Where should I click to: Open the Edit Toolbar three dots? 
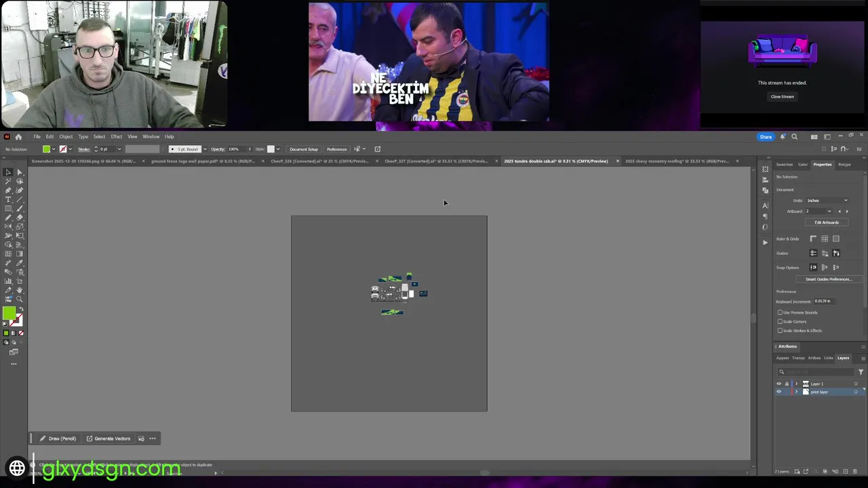14,364
